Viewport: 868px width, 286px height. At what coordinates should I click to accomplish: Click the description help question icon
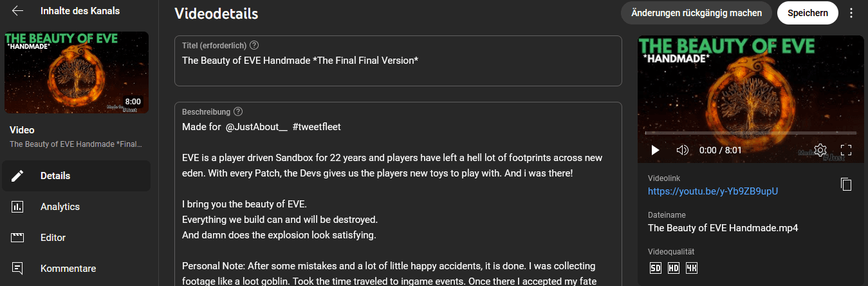(238, 111)
